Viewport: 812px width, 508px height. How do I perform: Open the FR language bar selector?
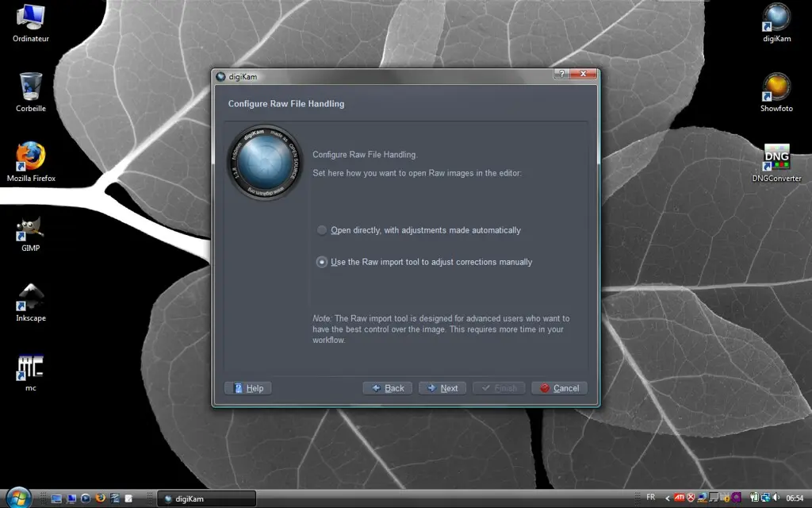[x=650, y=497]
